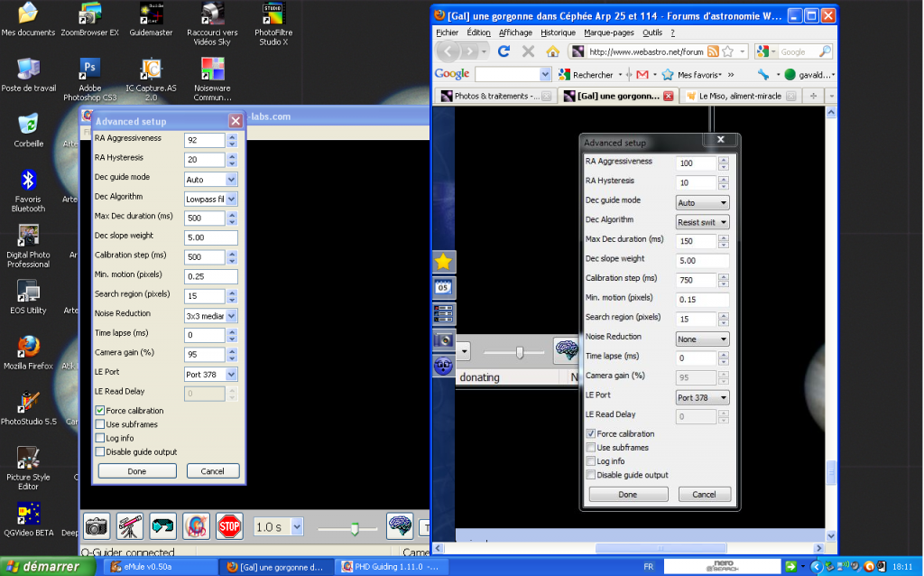Enable Use subframes in left Advanced setup
This screenshot has height=576, width=924.
click(x=100, y=424)
